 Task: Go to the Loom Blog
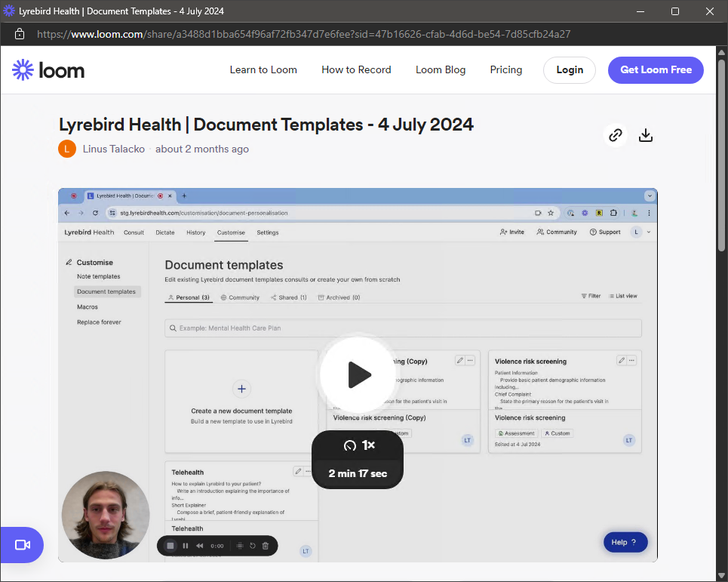441,69
